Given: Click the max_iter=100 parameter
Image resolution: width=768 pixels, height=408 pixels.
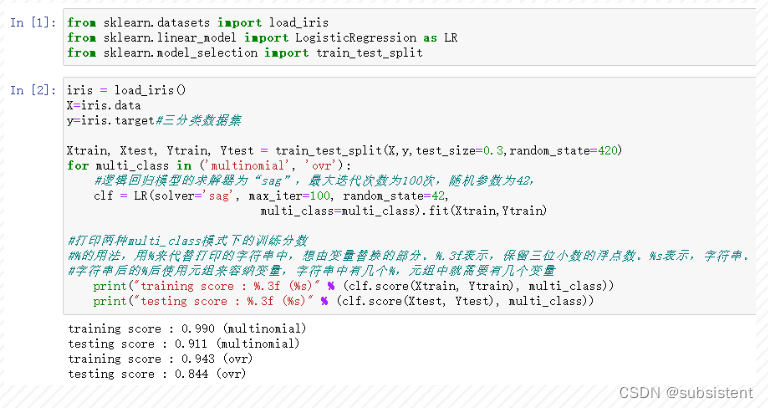Looking at the screenshot, I should tap(289, 196).
